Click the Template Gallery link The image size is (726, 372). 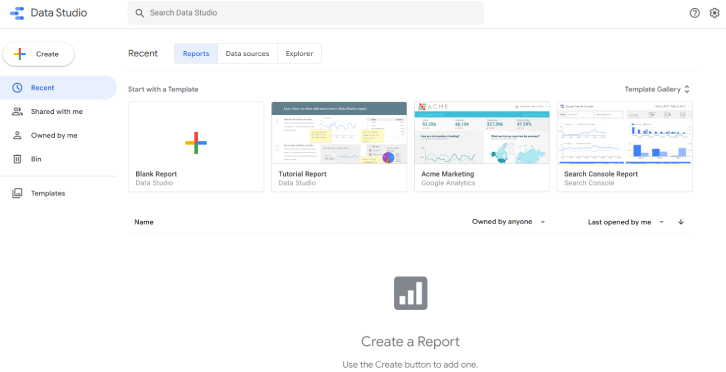(652, 89)
